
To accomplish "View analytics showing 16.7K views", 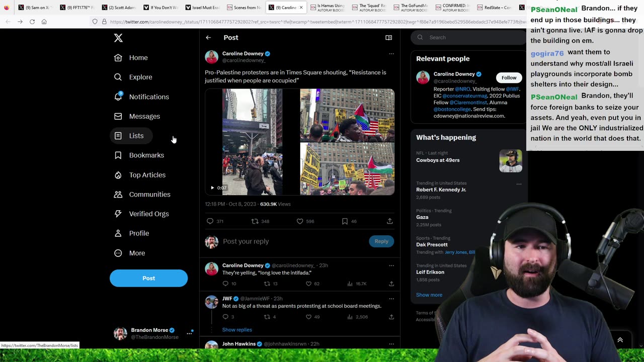I will pos(357,284).
